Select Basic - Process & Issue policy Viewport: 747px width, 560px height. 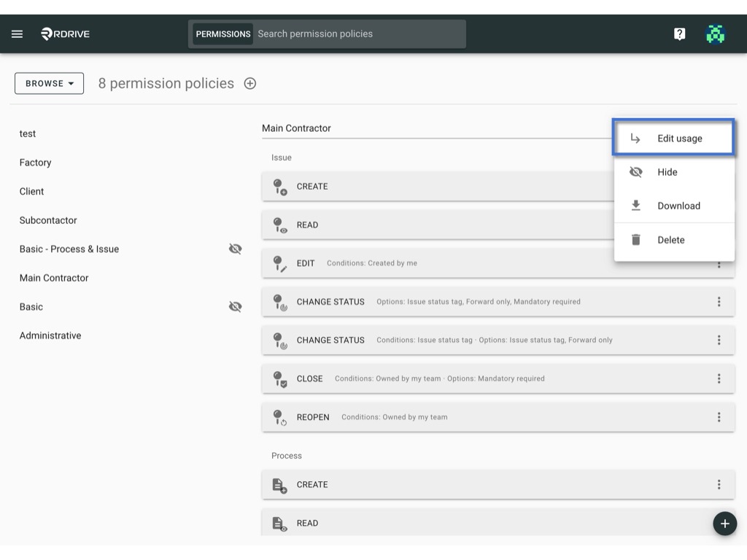point(69,249)
